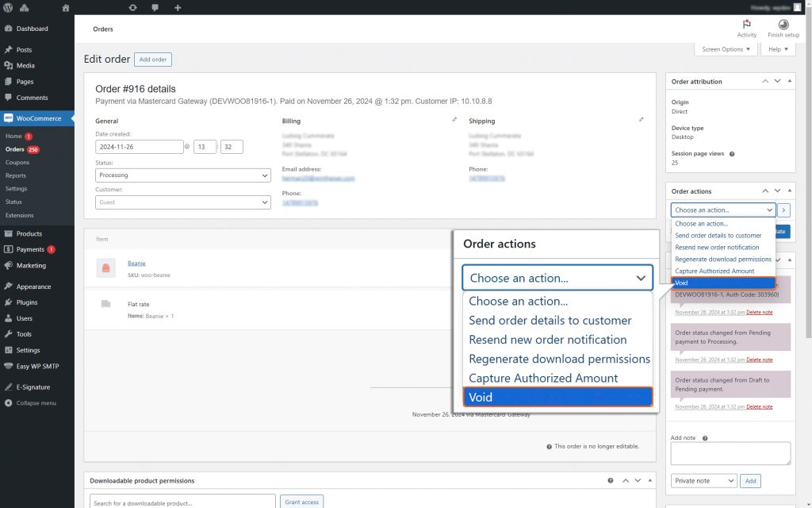The height and width of the screenshot is (508, 812).
Task: Select Regenerate download permissions option
Action: coord(723,260)
